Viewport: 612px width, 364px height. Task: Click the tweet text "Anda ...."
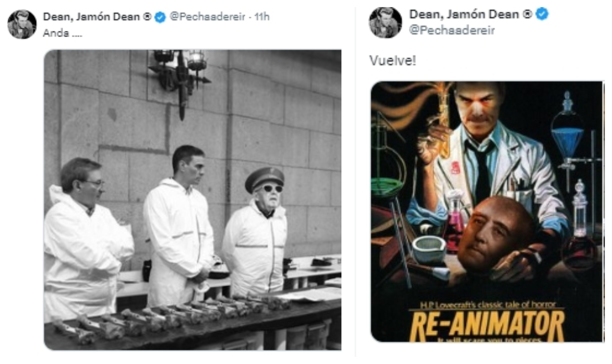point(63,33)
